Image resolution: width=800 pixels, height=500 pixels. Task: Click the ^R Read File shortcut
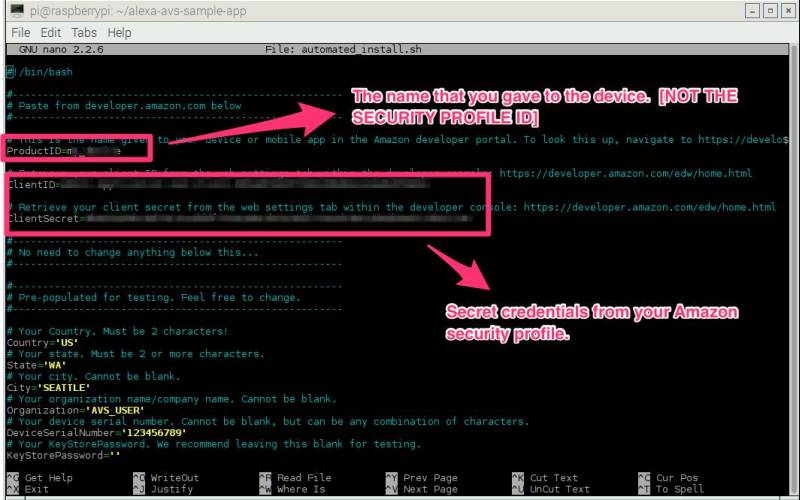pyautogui.click(x=295, y=478)
